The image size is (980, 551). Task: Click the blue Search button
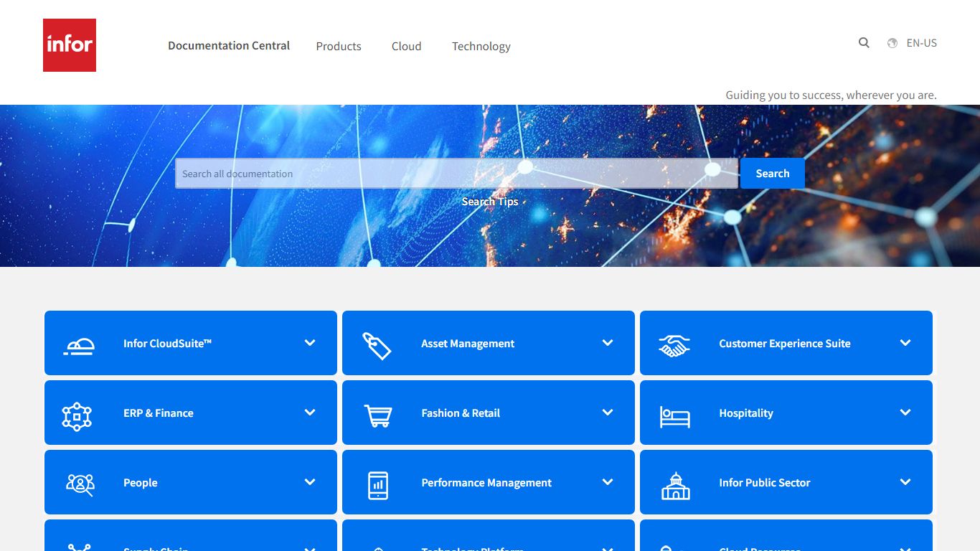773,174
